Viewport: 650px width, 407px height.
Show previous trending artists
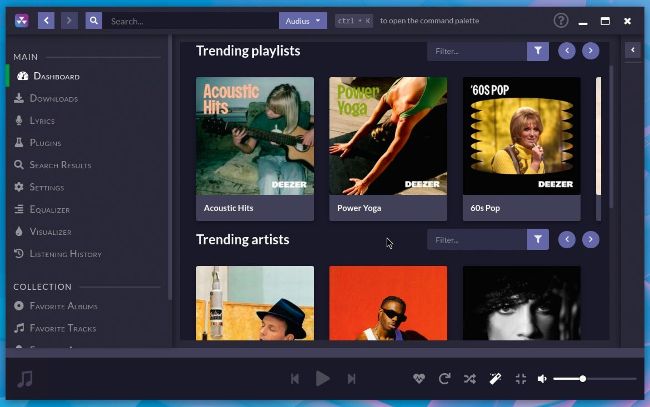click(x=567, y=240)
